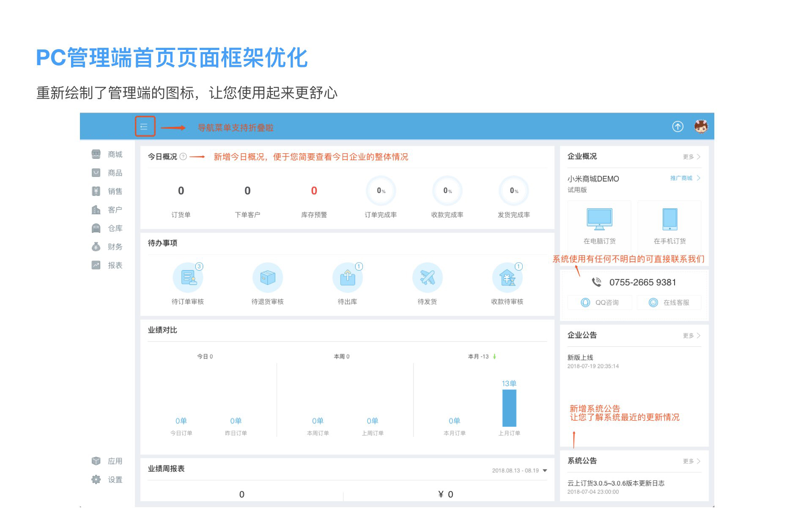
Task: Collapse the navigation menu with hamburger icon
Action: click(x=145, y=127)
